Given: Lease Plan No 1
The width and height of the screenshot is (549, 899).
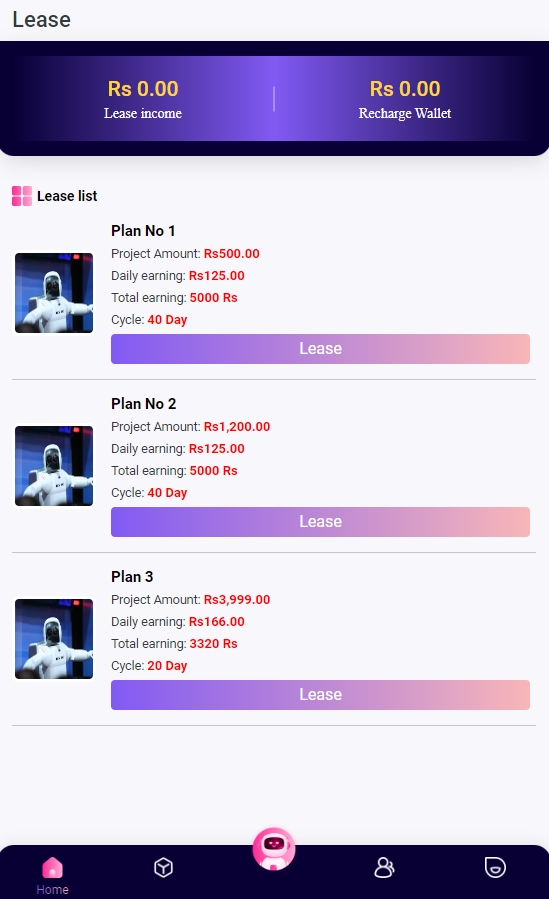Looking at the screenshot, I should [x=320, y=349].
